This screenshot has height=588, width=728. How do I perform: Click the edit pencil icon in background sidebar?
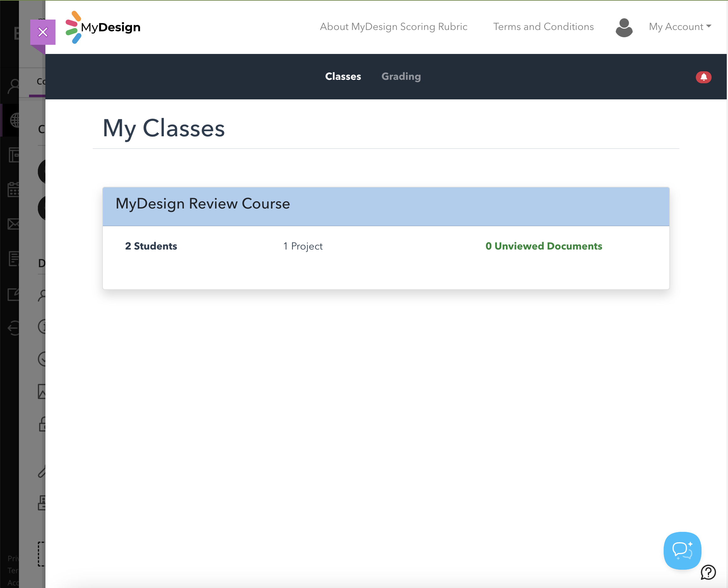(x=14, y=294)
